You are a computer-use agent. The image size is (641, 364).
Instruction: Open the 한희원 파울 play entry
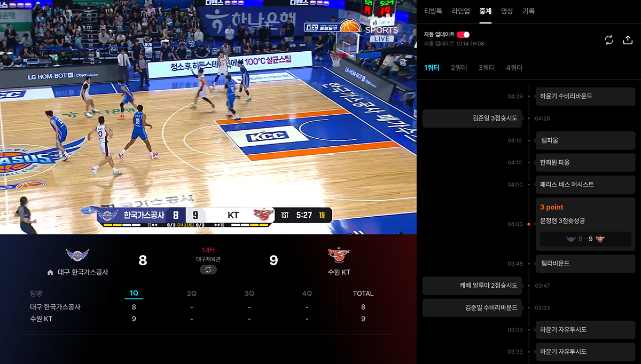pos(585,162)
